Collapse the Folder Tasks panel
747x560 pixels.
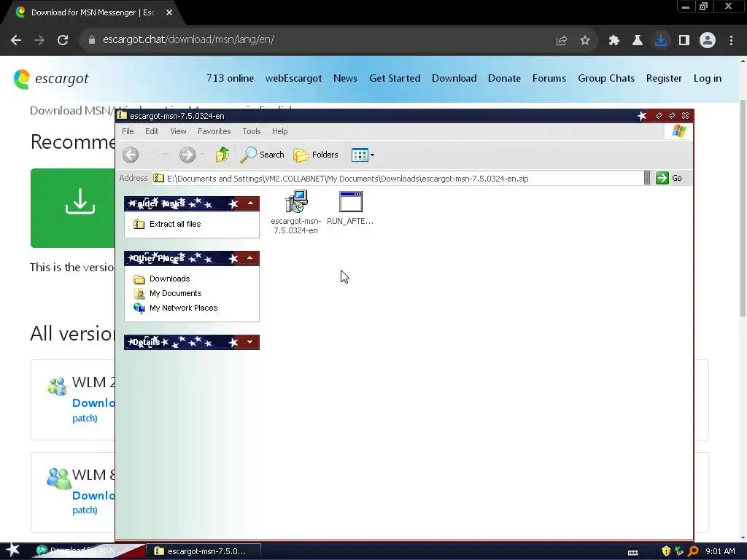point(251,203)
